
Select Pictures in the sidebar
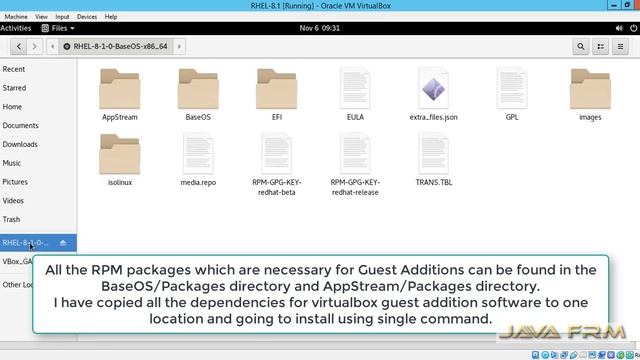(38, 182)
